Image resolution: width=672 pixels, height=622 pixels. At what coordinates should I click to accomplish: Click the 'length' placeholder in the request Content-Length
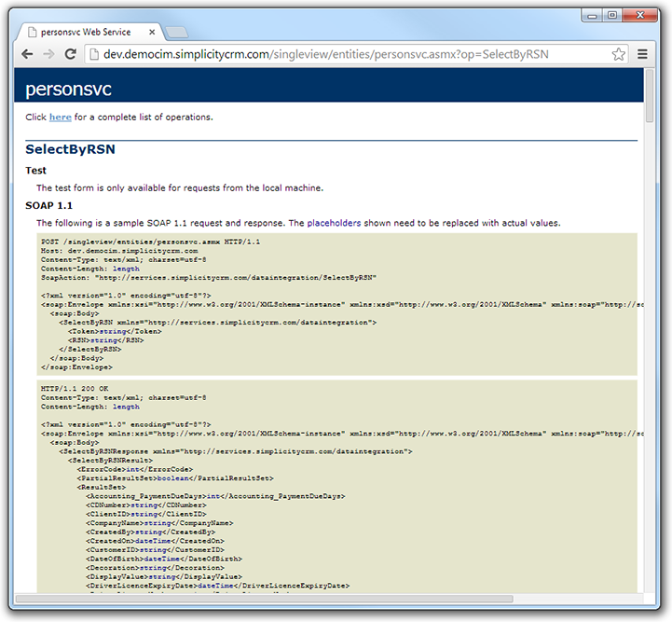tap(126, 269)
